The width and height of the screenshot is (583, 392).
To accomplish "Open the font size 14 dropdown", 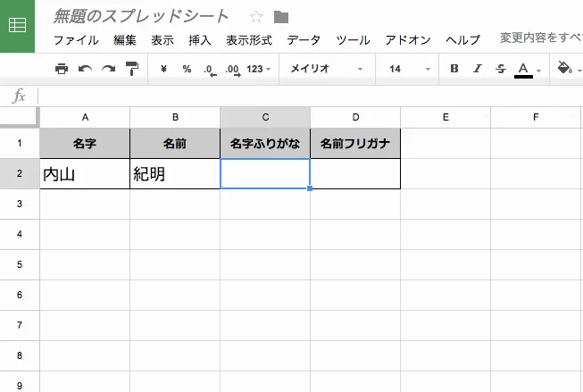I will point(410,69).
